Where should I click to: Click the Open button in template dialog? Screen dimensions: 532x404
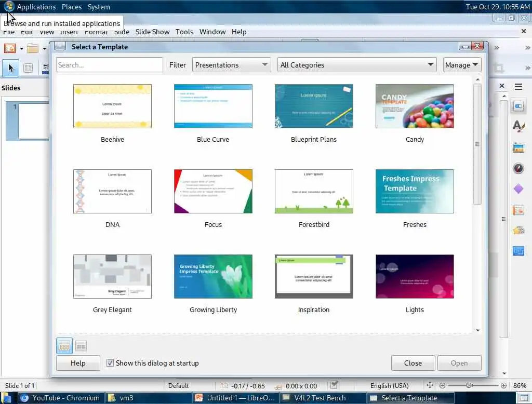click(x=459, y=363)
